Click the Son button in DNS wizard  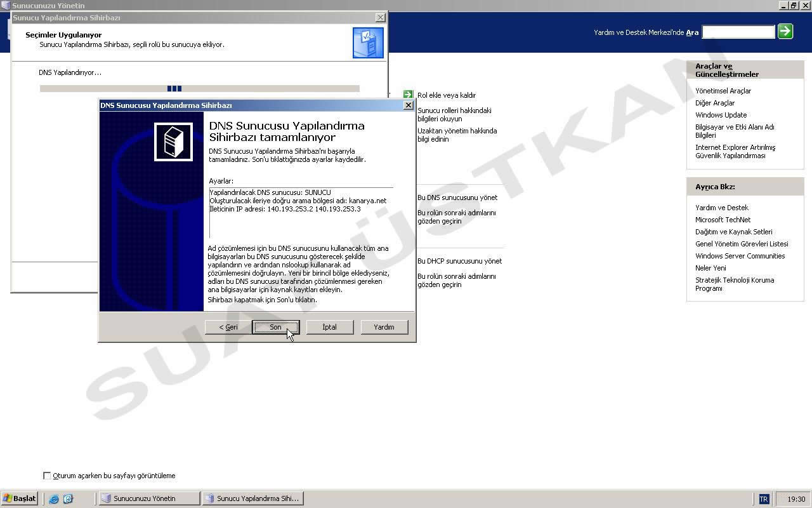[275, 327]
